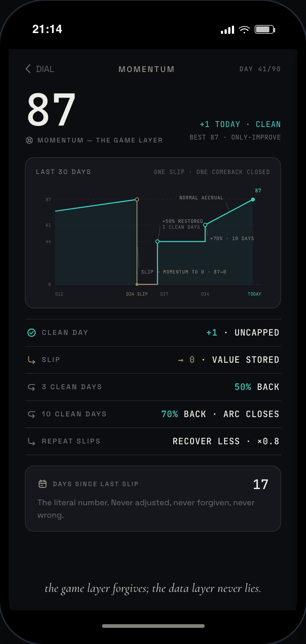This screenshot has height=644, width=306.
Task: Click the battery icon in the status bar
Action: [x=265, y=29]
